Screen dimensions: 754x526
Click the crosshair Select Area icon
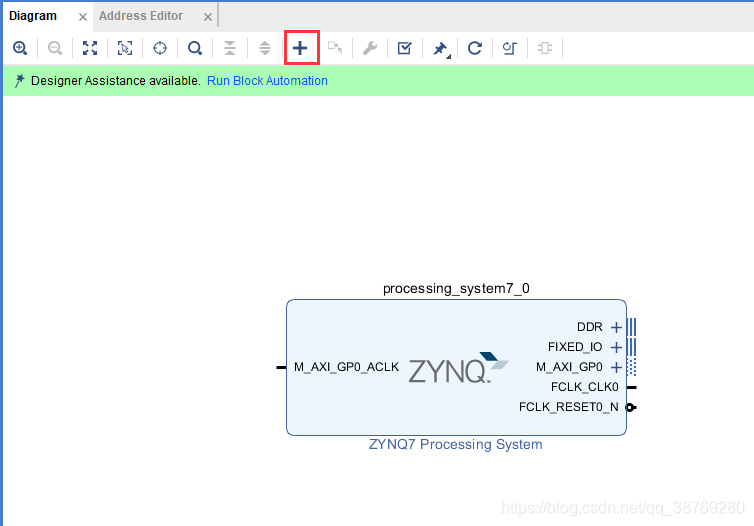[x=160, y=48]
